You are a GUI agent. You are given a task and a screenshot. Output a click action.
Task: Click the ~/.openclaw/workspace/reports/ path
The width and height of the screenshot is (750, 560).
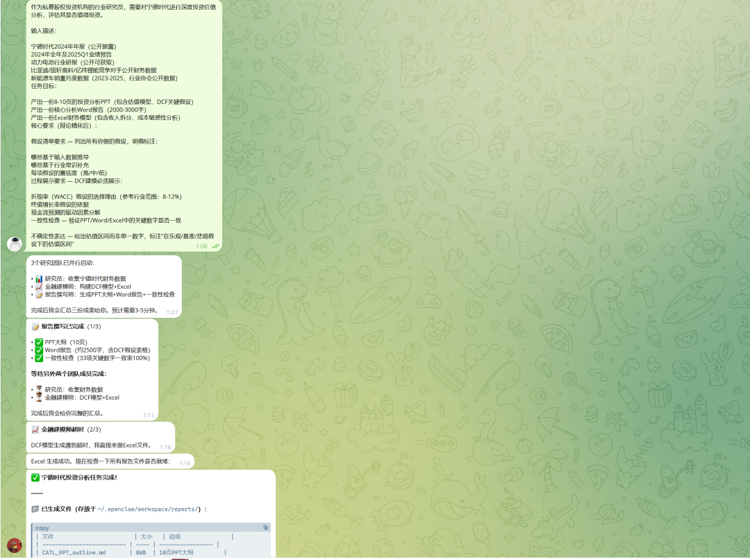pos(149,509)
